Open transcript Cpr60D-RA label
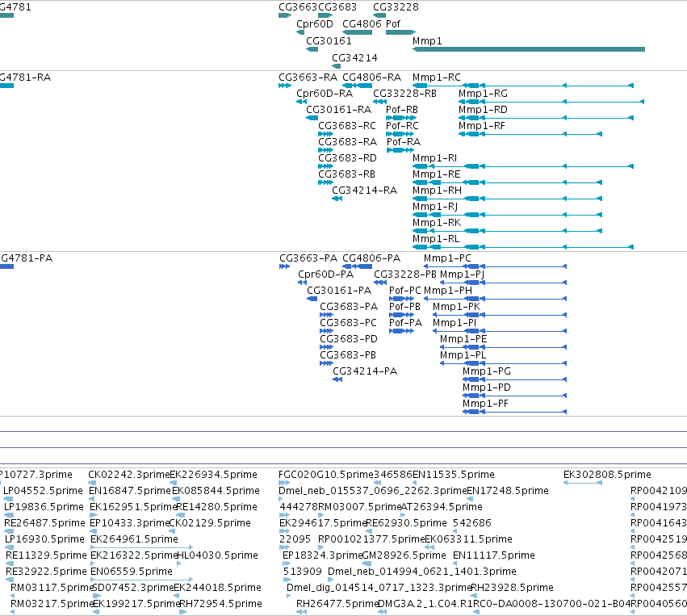Image resolution: width=687 pixels, height=616 pixels. (325, 94)
